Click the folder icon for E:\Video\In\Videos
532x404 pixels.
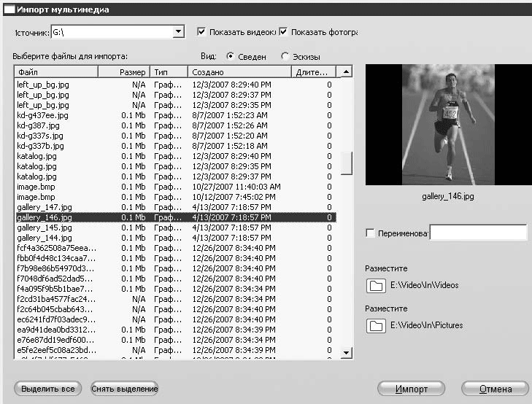coord(377,286)
